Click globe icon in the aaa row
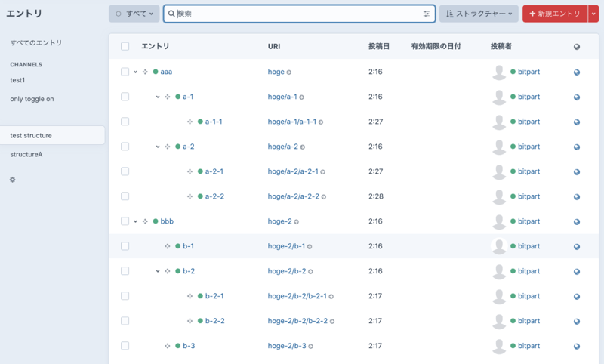 click(x=577, y=72)
